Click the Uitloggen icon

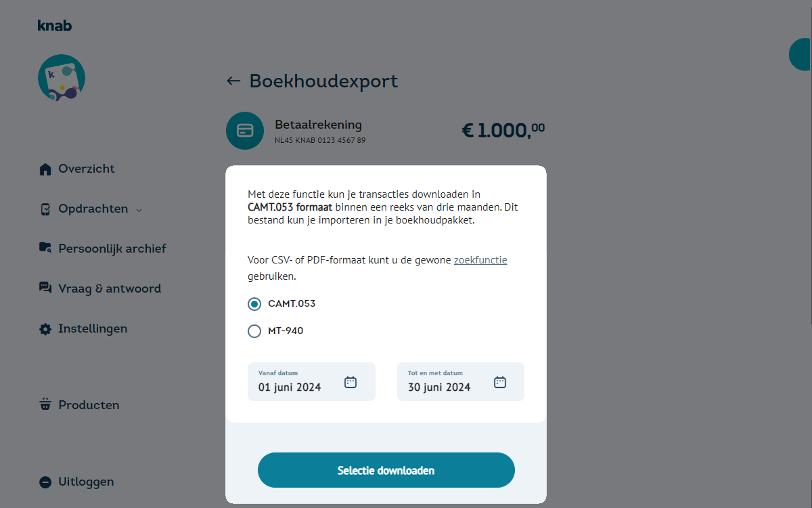45,482
